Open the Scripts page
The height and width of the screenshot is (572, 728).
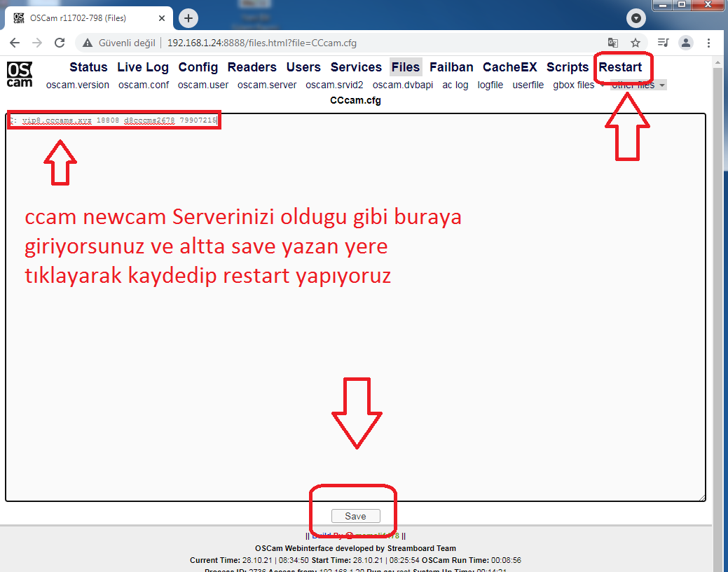[568, 67]
